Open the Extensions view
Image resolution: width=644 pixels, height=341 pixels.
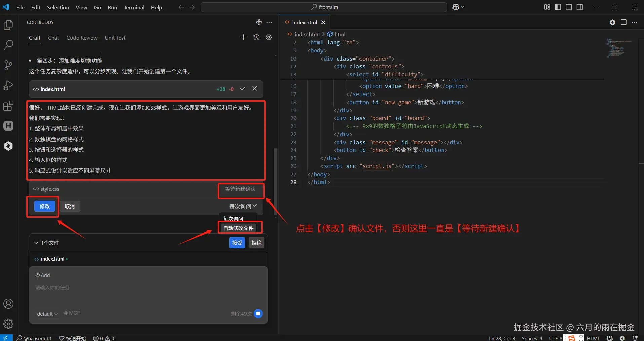click(8, 106)
